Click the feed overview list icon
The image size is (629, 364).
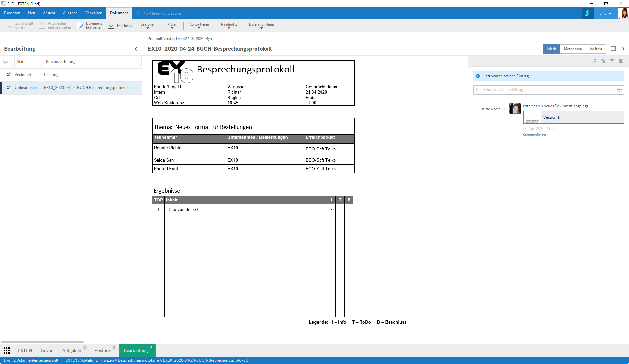[621, 61]
